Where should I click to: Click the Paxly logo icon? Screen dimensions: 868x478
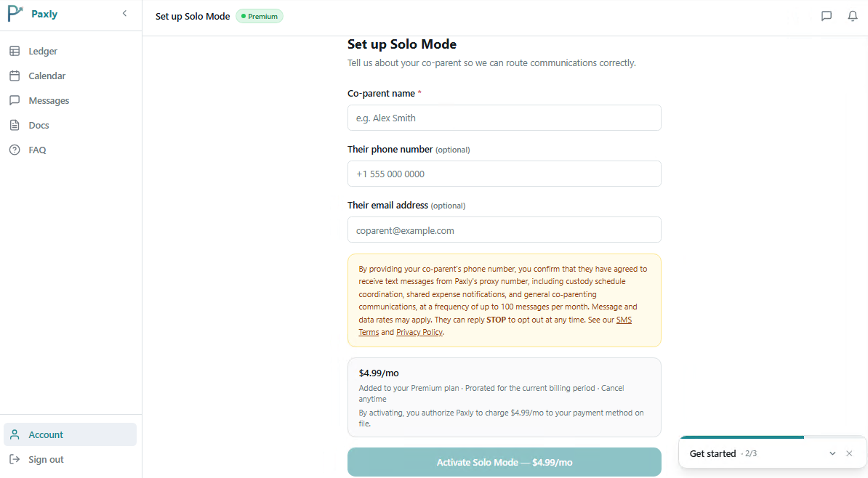[x=15, y=14]
